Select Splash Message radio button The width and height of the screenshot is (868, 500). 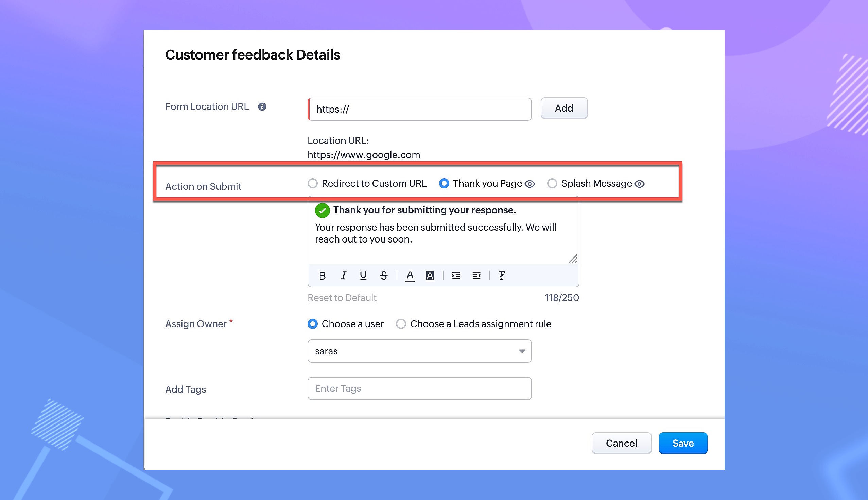point(552,183)
